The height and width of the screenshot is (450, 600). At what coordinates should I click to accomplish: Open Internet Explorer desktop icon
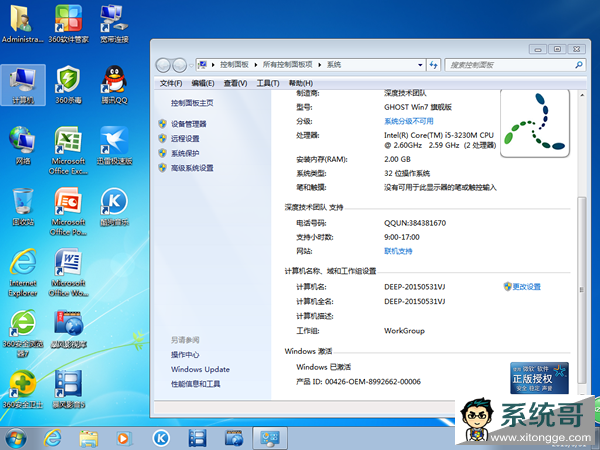coord(23,272)
